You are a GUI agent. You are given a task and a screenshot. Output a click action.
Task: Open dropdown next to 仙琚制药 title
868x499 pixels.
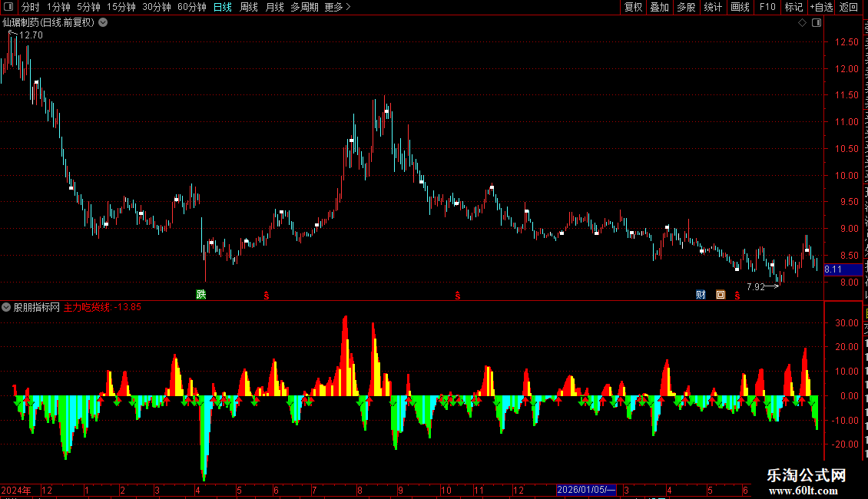(103, 23)
